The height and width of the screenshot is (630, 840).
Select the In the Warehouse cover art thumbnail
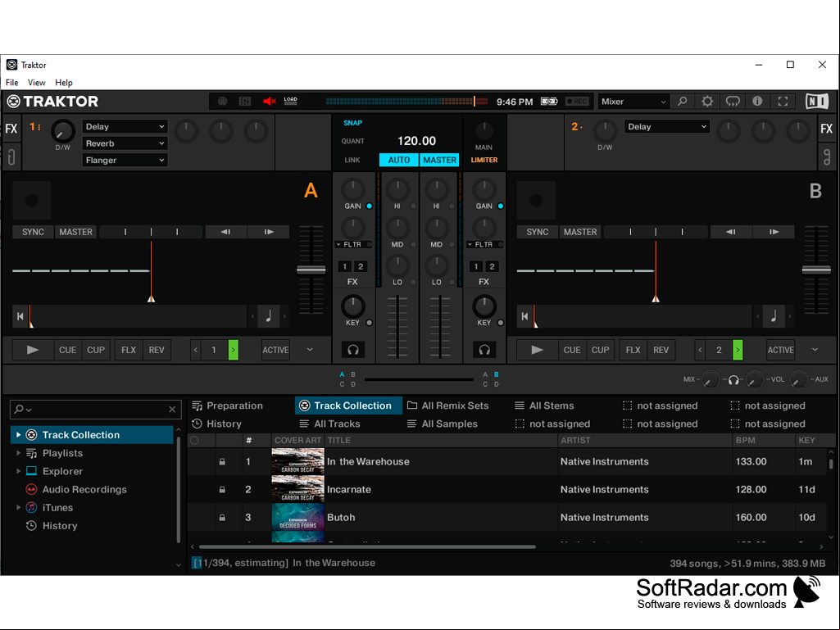pyautogui.click(x=297, y=462)
